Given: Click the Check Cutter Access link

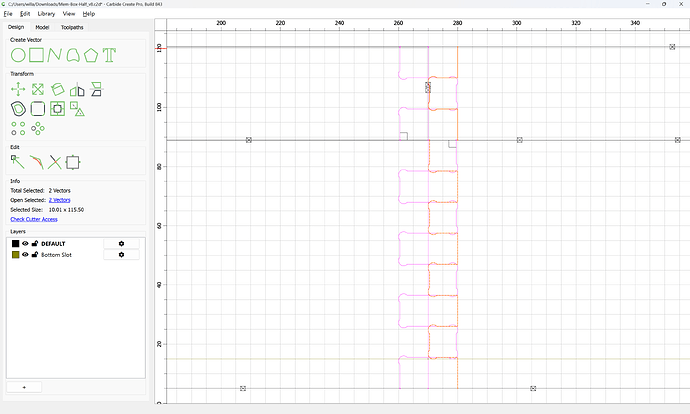Looking at the screenshot, I should click(x=34, y=219).
